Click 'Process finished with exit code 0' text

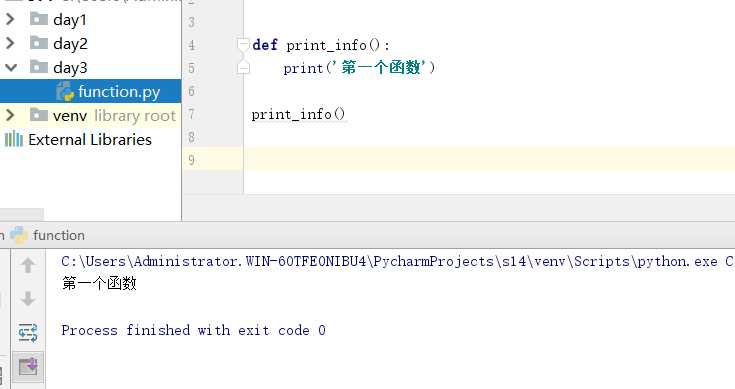point(193,330)
